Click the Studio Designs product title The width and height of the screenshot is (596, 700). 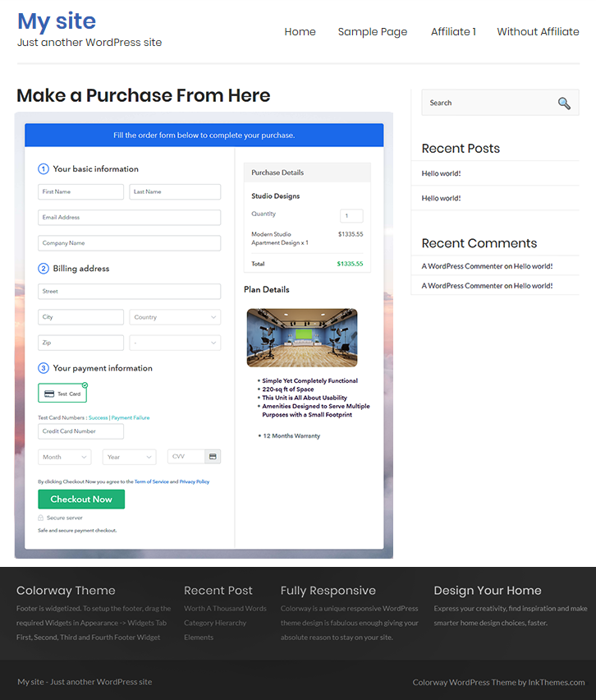[x=275, y=196]
